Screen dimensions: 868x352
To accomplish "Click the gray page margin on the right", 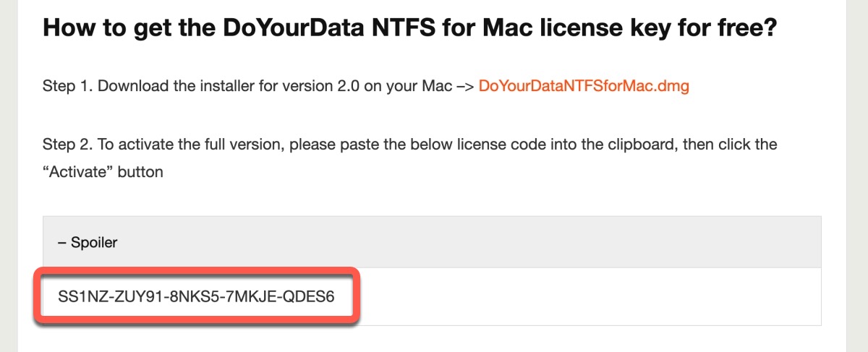I will coord(856,181).
